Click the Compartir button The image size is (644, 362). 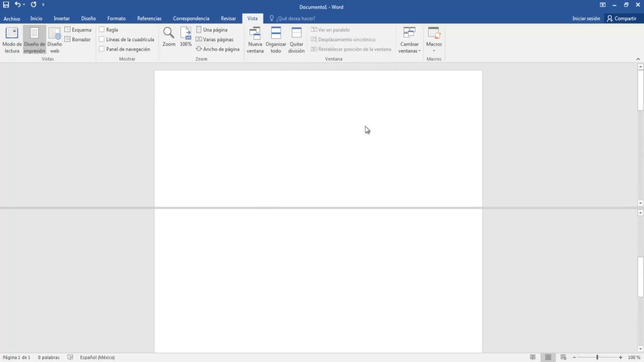[622, 19]
